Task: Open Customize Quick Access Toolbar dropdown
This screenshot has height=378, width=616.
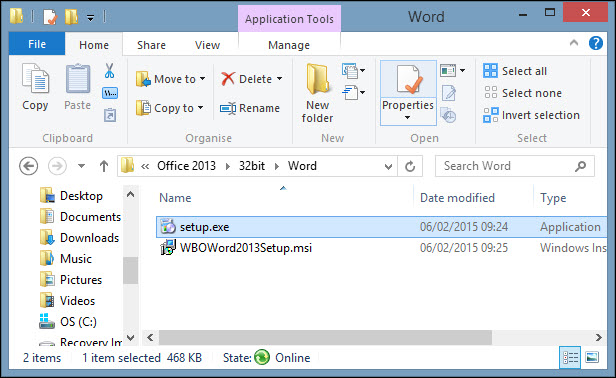Action: (x=90, y=18)
